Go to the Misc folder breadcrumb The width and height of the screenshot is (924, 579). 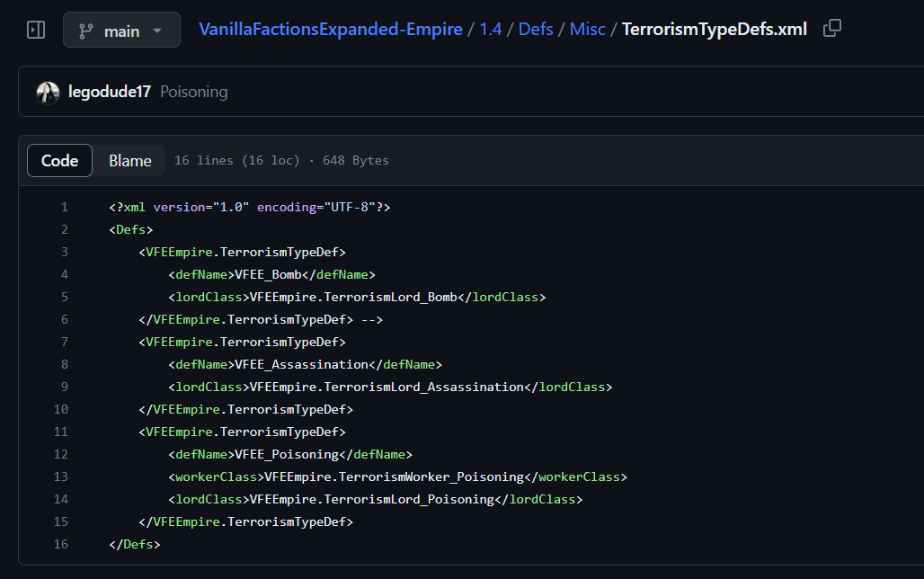pos(588,29)
